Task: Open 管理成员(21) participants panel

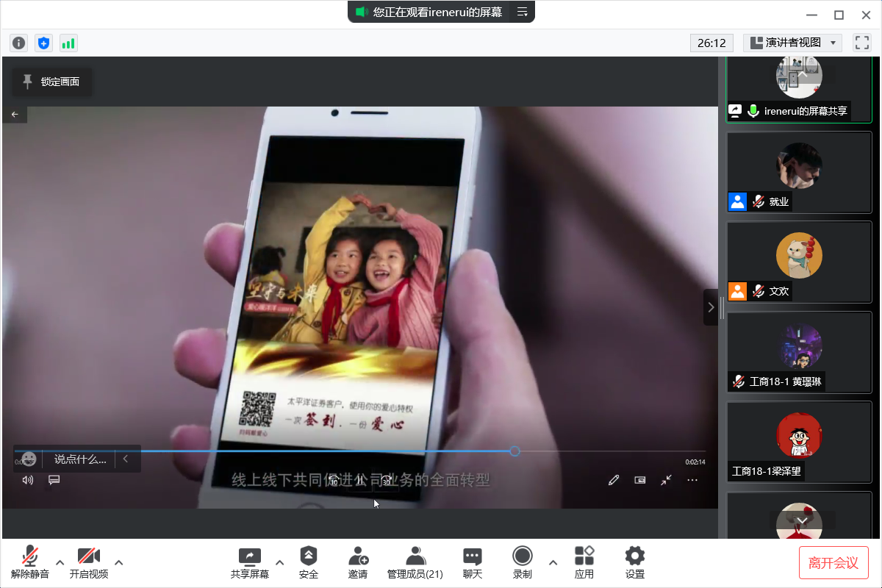Action: (415, 563)
